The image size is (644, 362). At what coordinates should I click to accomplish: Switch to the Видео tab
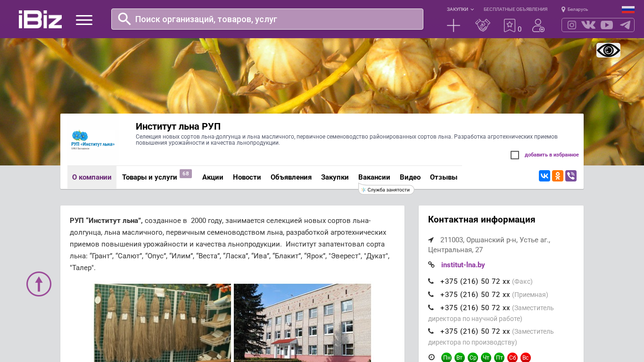pos(410,177)
